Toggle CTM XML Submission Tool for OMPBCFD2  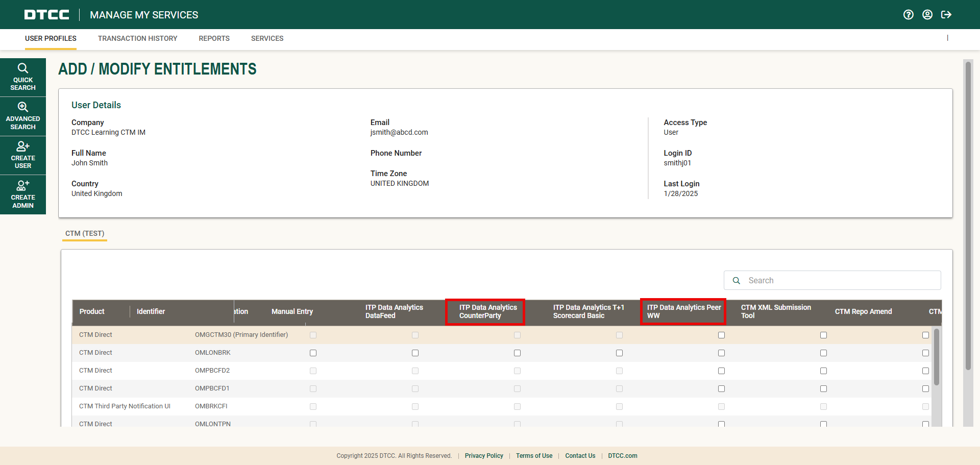pos(823,371)
